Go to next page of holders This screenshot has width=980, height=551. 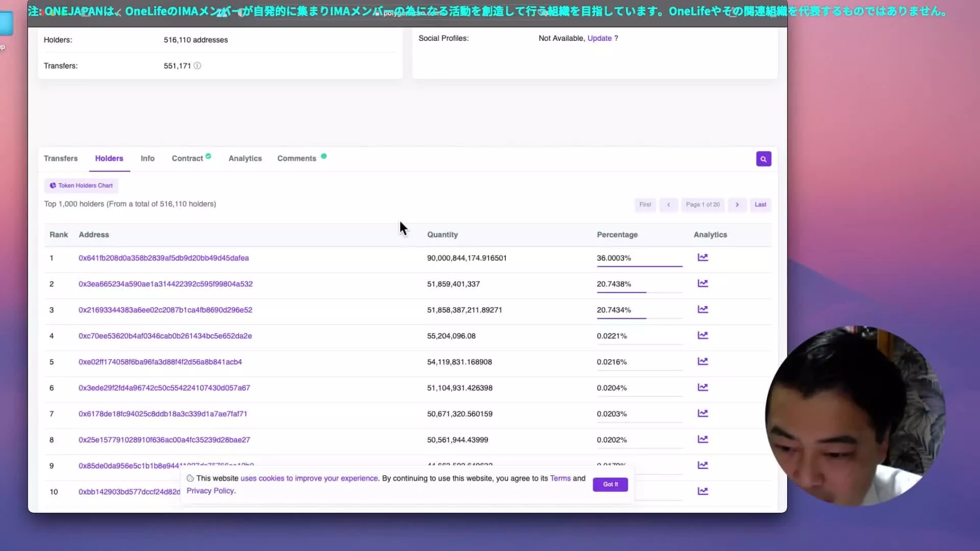click(x=737, y=205)
